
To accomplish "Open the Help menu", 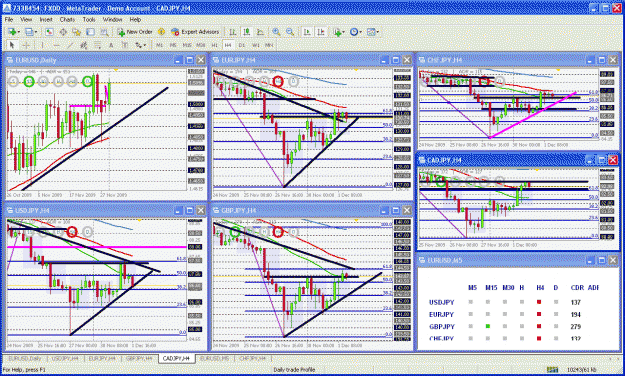I will 135,19.
